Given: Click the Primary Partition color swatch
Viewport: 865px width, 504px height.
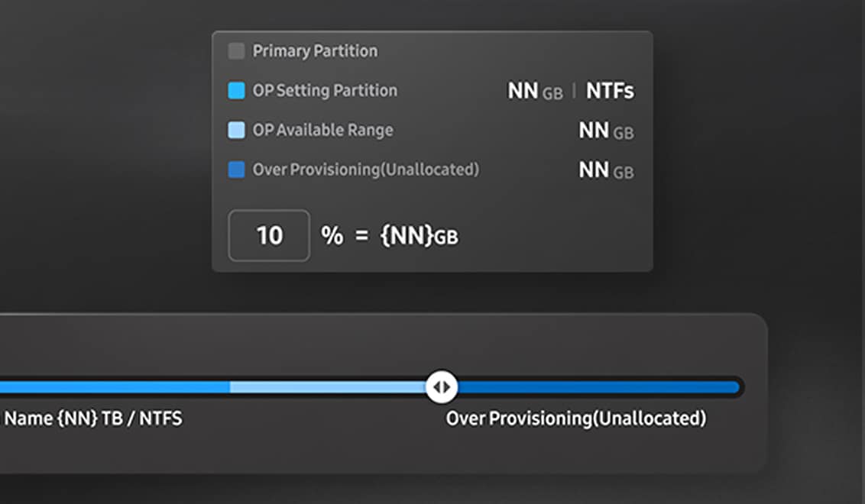Looking at the screenshot, I should click(237, 50).
